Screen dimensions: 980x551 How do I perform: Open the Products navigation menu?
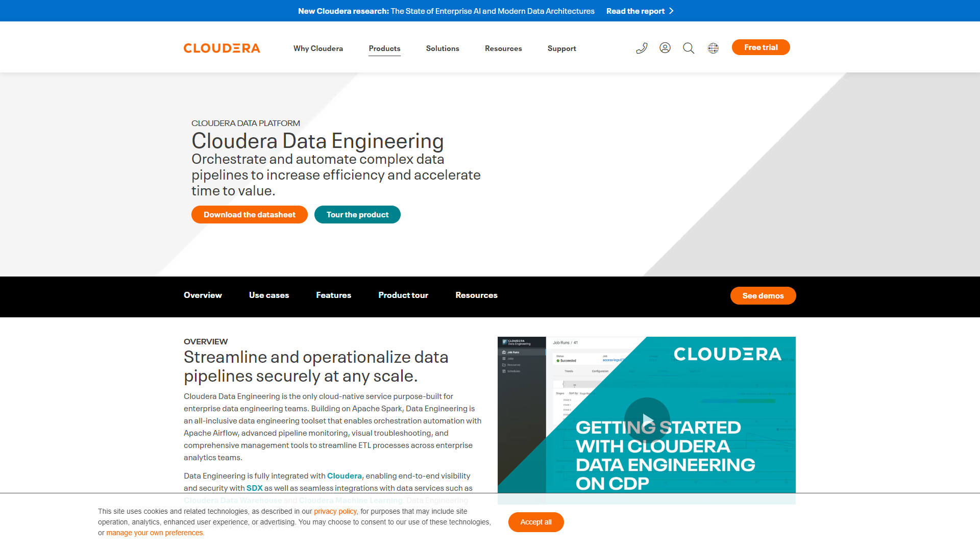coord(384,48)
